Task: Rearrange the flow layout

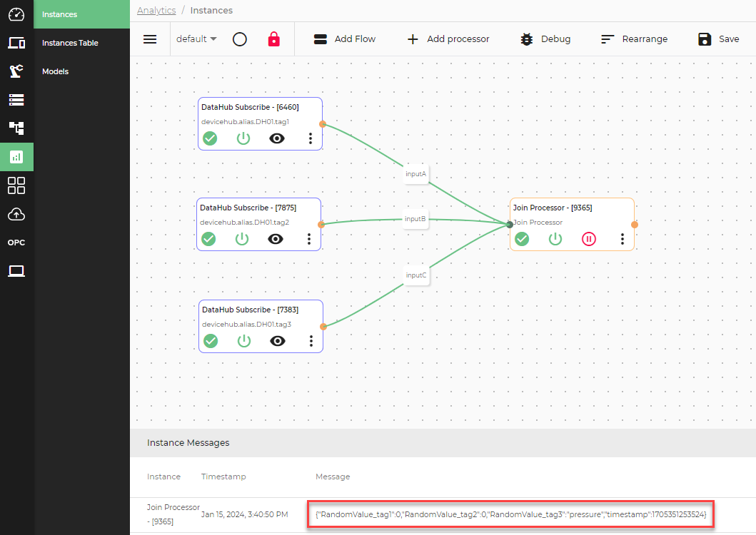Action: click(x=634, y=39)
